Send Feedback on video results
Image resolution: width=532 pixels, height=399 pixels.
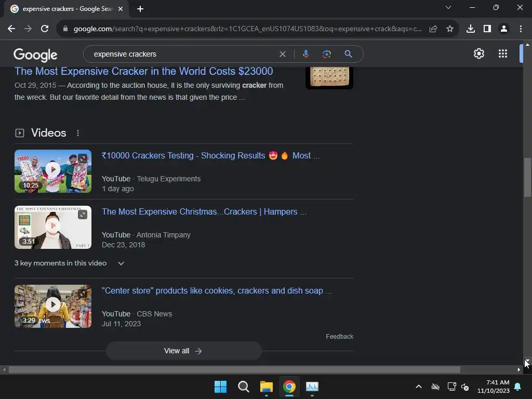click(x=339, y=337)
